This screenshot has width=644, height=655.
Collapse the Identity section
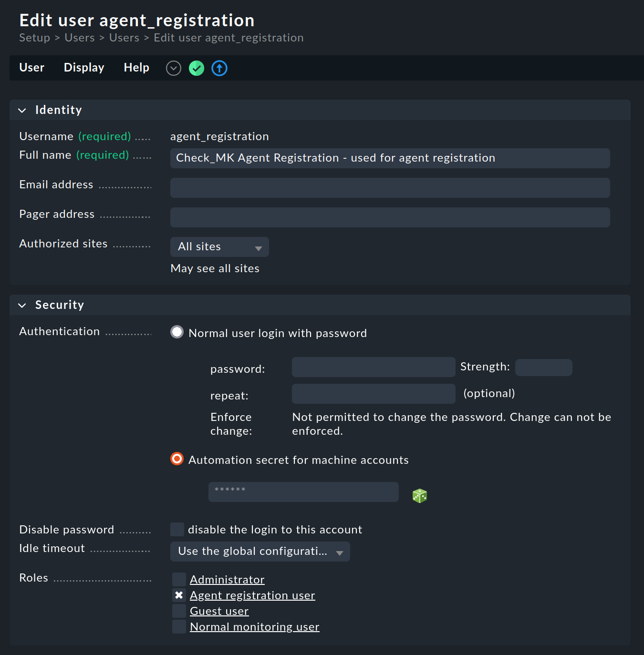coord(22,110)
